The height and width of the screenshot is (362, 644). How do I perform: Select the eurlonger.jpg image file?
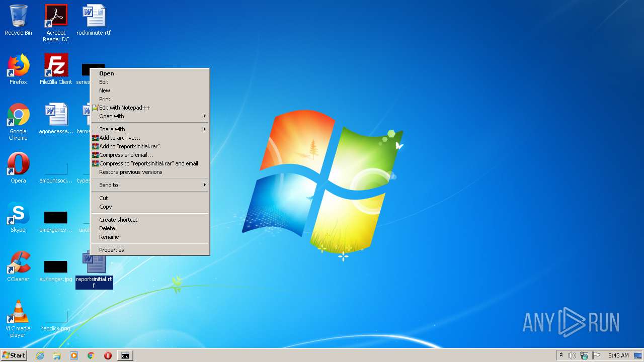(x=56, y=270)
